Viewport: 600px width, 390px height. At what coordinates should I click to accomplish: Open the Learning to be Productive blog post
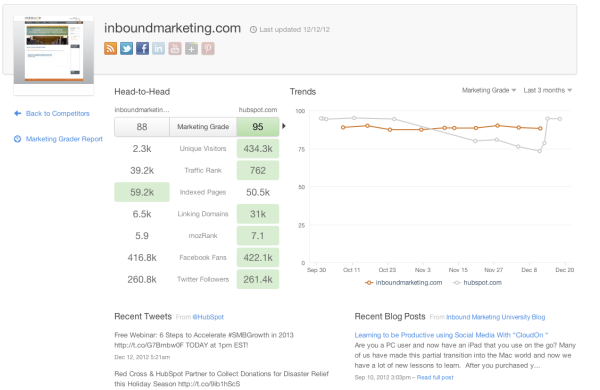pos(451,335)
